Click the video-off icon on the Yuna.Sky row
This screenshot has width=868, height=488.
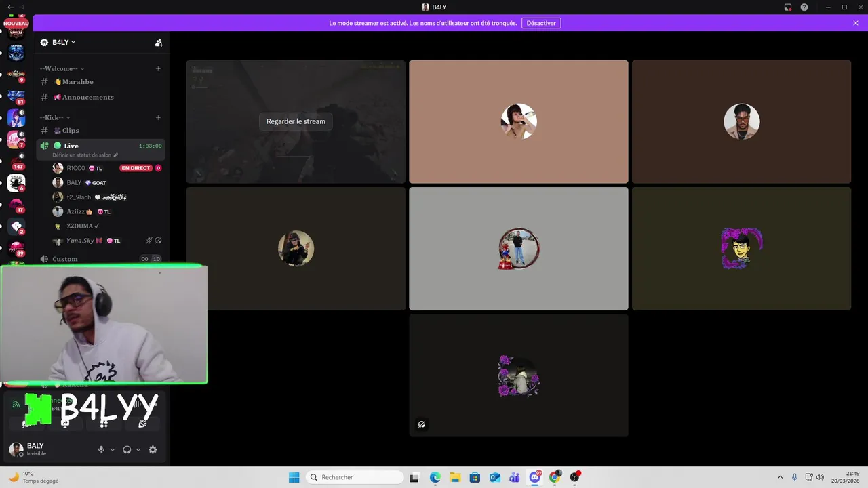tap(158, 241)
